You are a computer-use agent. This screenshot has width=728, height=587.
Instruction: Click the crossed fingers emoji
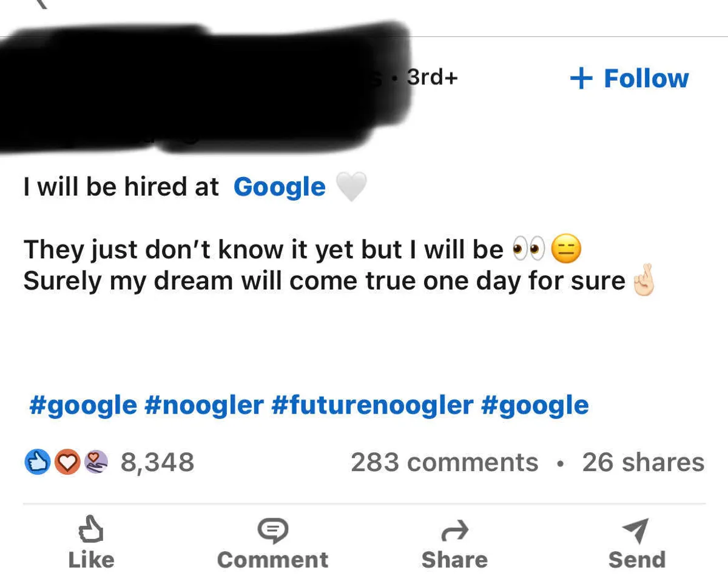point(644,280)
